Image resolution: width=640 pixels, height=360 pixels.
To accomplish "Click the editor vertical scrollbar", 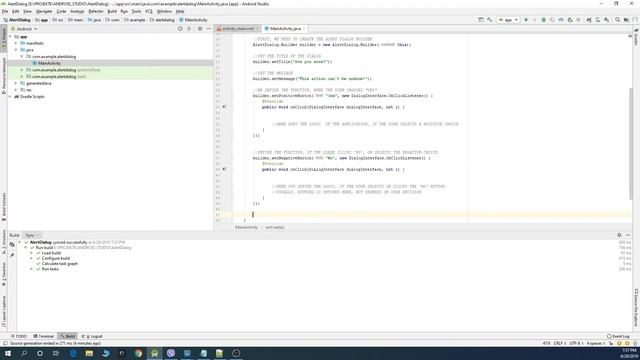I will (631, 143).
